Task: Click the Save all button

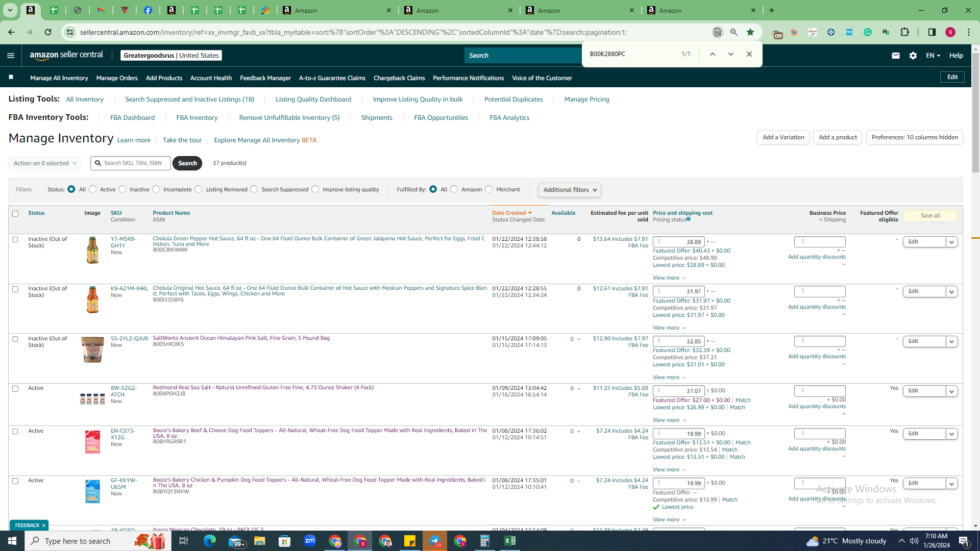Action: tap(930, 216)
